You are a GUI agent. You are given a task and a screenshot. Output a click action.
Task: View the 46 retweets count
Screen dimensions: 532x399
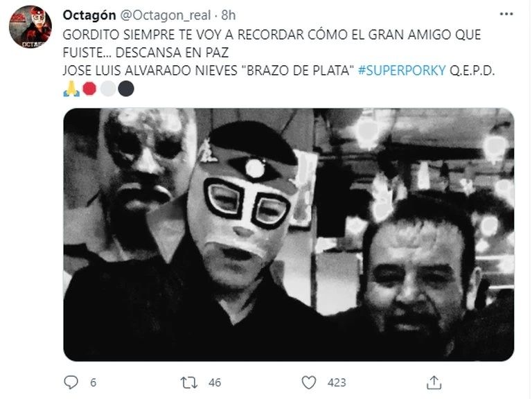click(x=215, y=382)
